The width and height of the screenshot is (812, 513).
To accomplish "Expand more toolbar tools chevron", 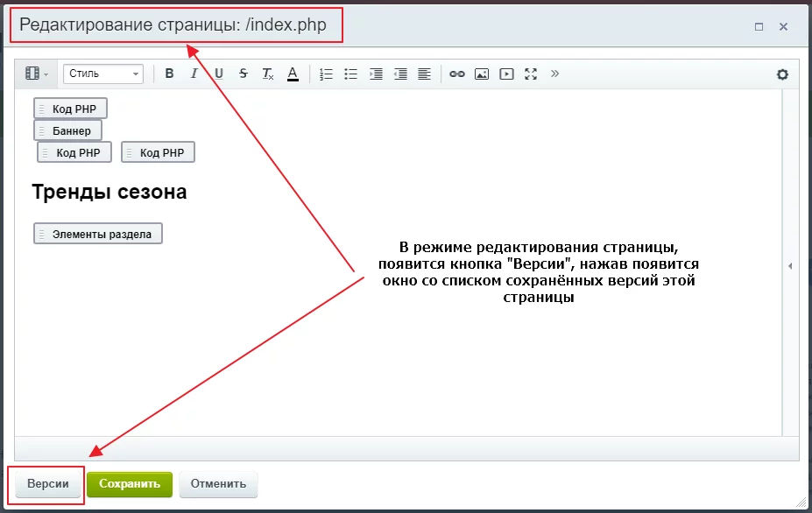I will (x=554, y=74).
